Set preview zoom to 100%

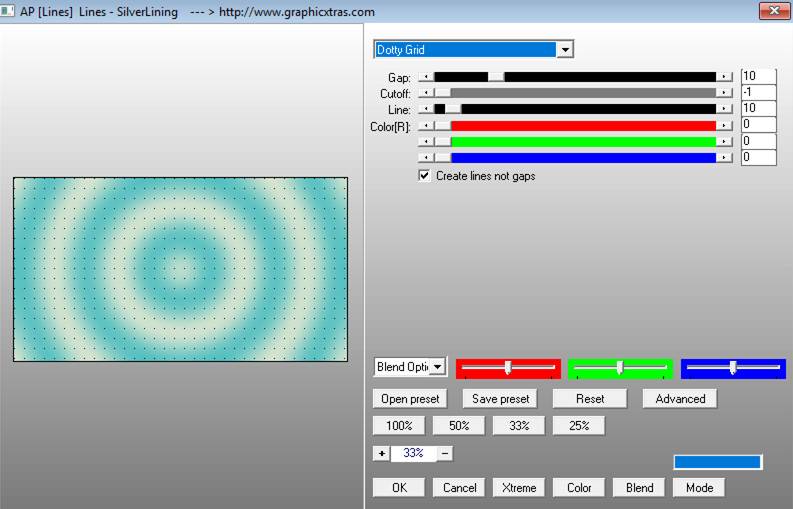tap(399, 426)
